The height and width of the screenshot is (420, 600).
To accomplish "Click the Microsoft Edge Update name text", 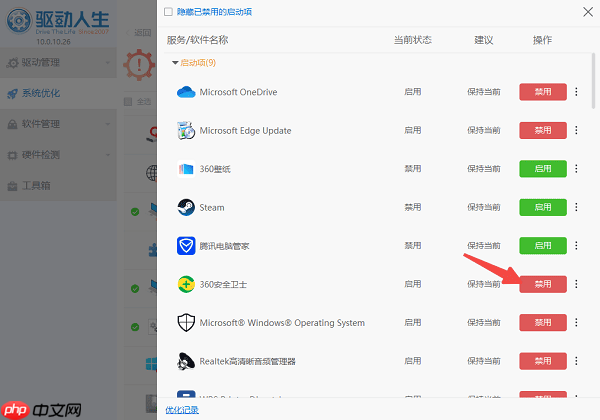I will [245, 131].
